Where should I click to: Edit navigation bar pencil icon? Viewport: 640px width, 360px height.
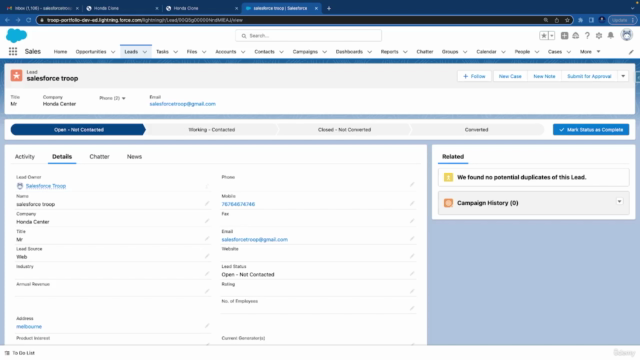pos(631,52)
